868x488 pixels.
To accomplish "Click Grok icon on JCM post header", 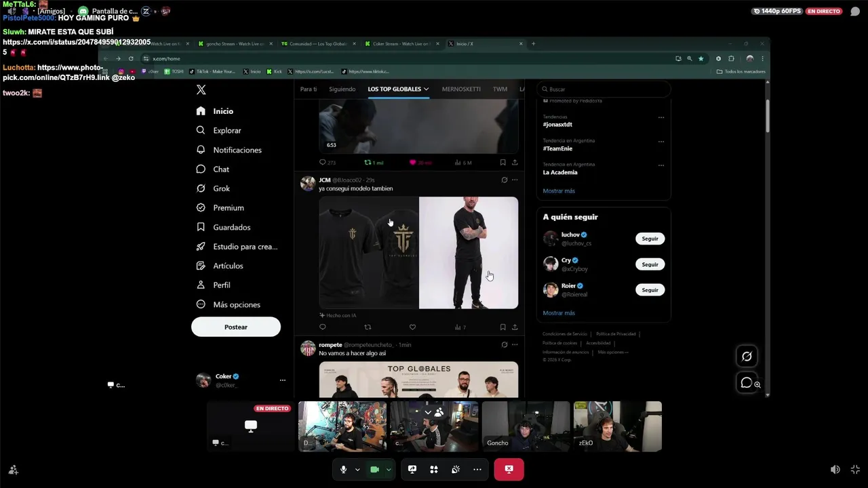I will click(504, 180).
